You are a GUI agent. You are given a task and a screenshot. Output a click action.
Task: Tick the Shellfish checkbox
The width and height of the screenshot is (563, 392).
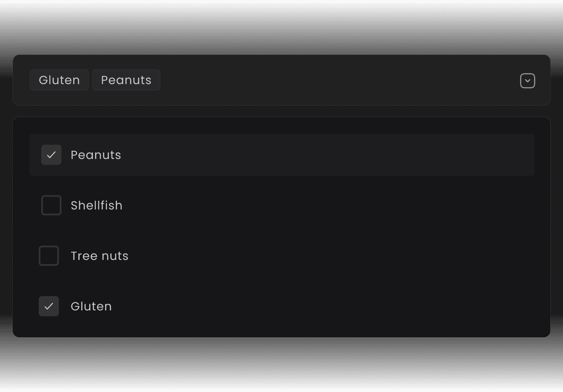[x=51, y=205]
